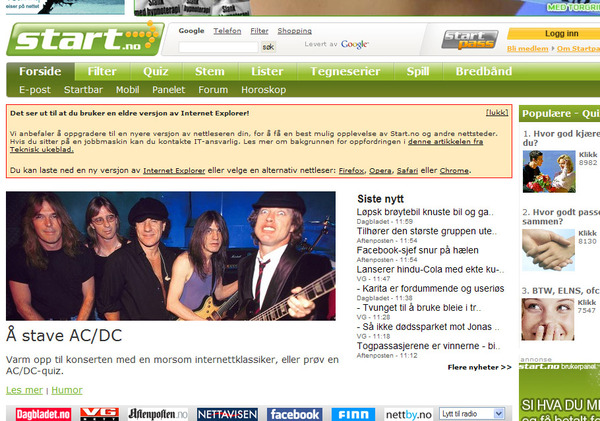Screen dimensions: 600x421
Task: Open Panelet in the submenu
Action: point(168,90)
